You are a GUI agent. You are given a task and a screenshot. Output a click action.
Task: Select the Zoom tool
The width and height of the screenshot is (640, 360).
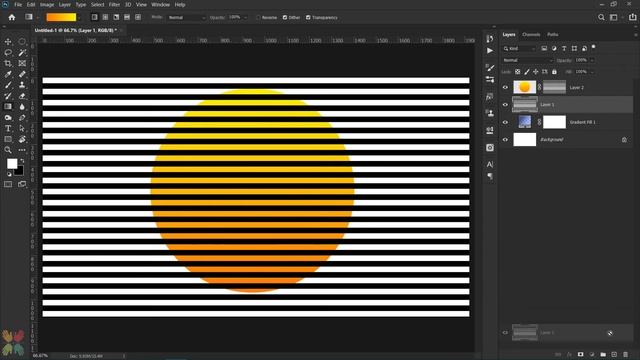click(8, 150)
